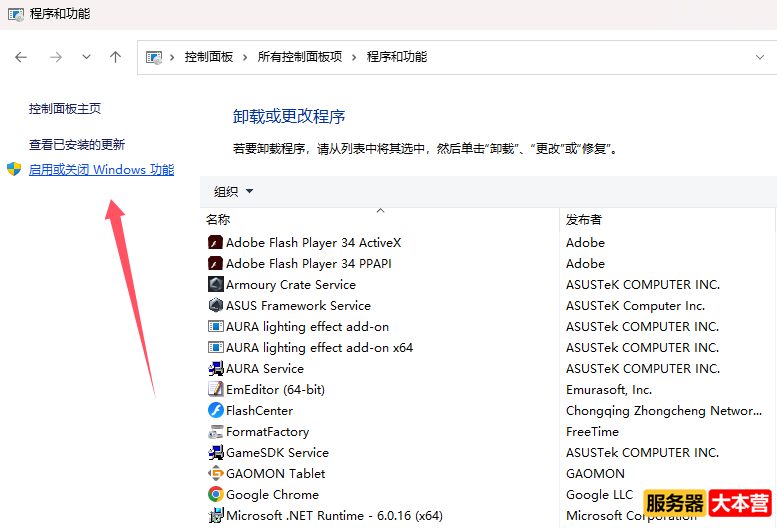Click FlashCenter icon
The image size is (777, 528).
click(216, 410)
